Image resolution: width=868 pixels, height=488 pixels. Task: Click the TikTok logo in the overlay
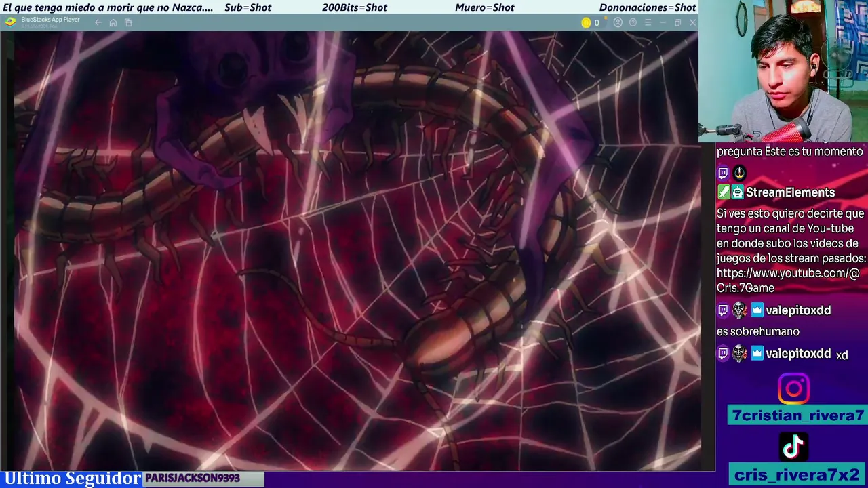click(x=793, y=447)
